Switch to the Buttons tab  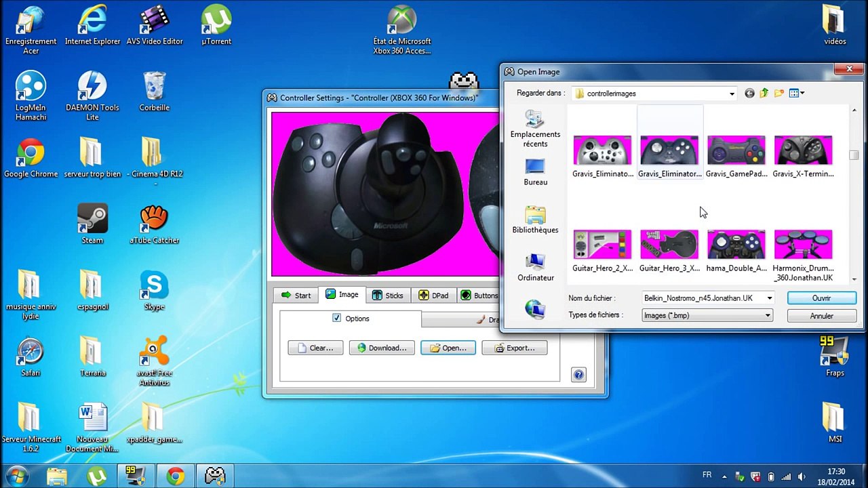[479, 296]
